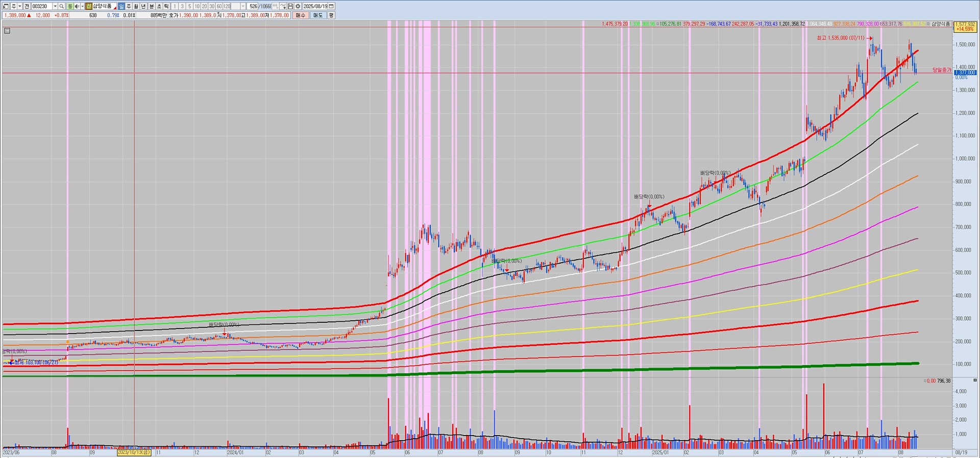The image size is (980, 458).
Task: Click the red 1,475,379.20 indicator value
Action: (x=615, y=24)
